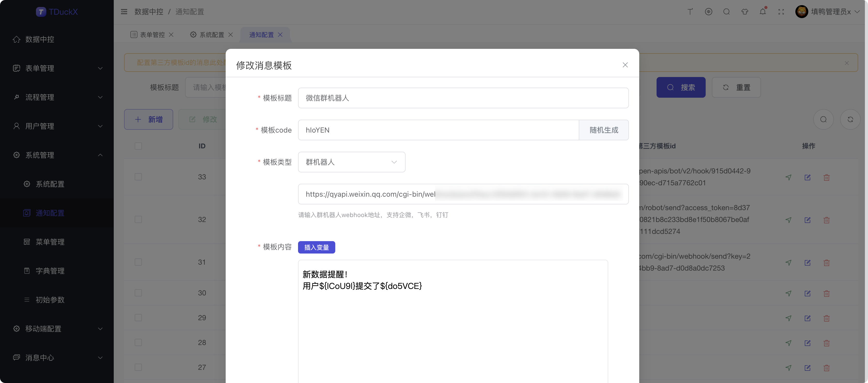Image resolution: width=868 pixels, height=383 pixels.
Task: Toggle the select-all header checkbox
Action: tap(138, 146)
